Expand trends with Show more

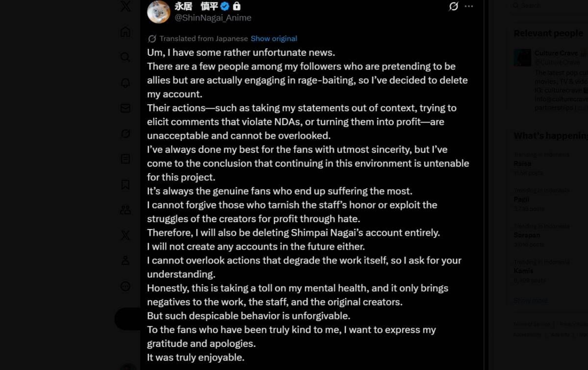(531, 301)
